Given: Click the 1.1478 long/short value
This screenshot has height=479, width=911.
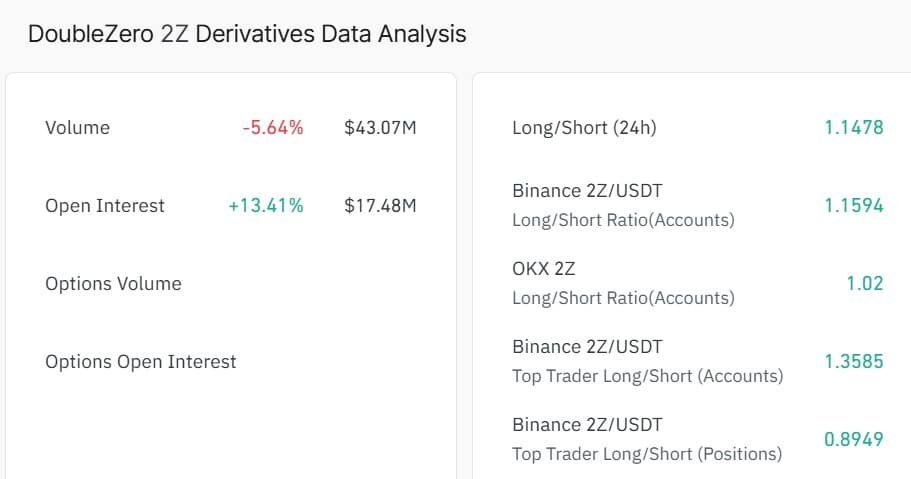Looking at the screenshot, I should [x=853, y=128].
